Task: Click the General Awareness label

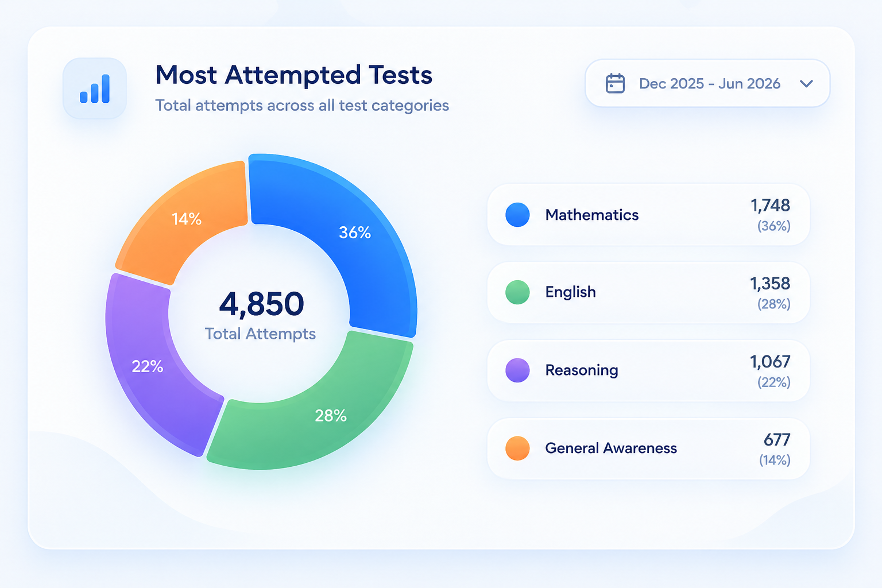Action: click(611, 448)
